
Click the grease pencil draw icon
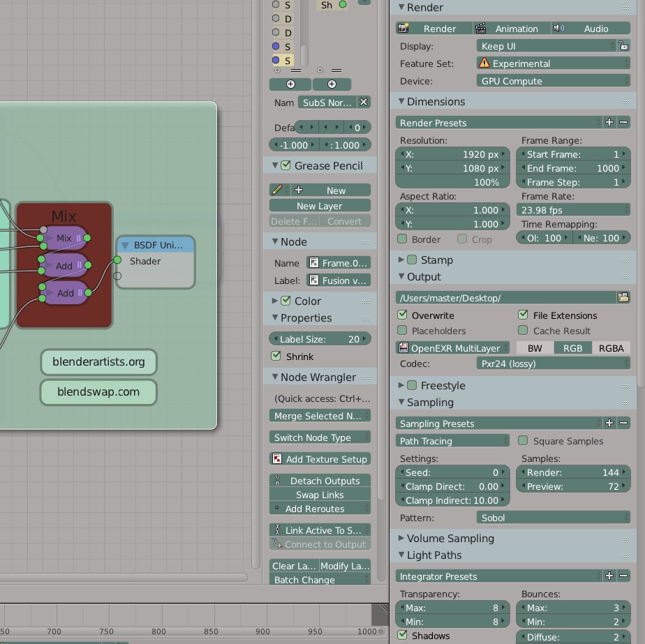coord(276,189)
